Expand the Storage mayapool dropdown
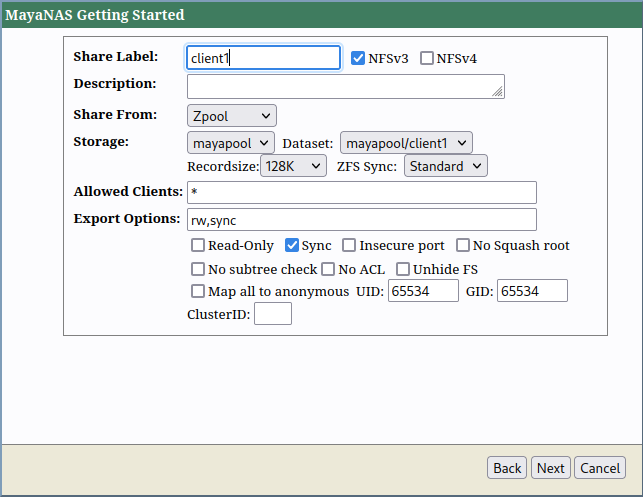 coord(230,143)
